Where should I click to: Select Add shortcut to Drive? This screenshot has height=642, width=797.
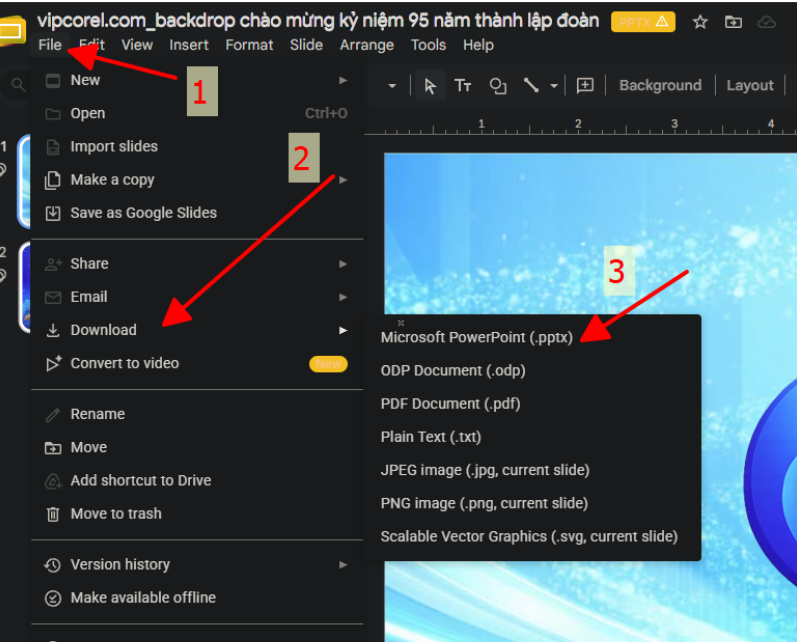coord(196,480)
